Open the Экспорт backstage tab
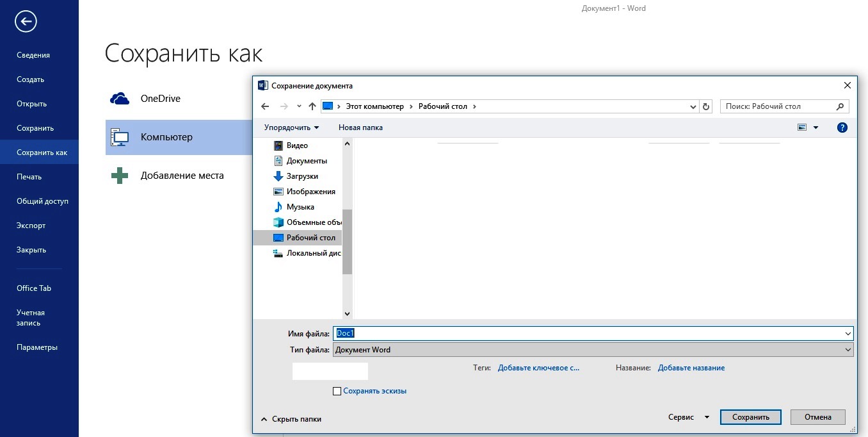The width and height of the screenshot is (868, 437). [x=31, y=226]
